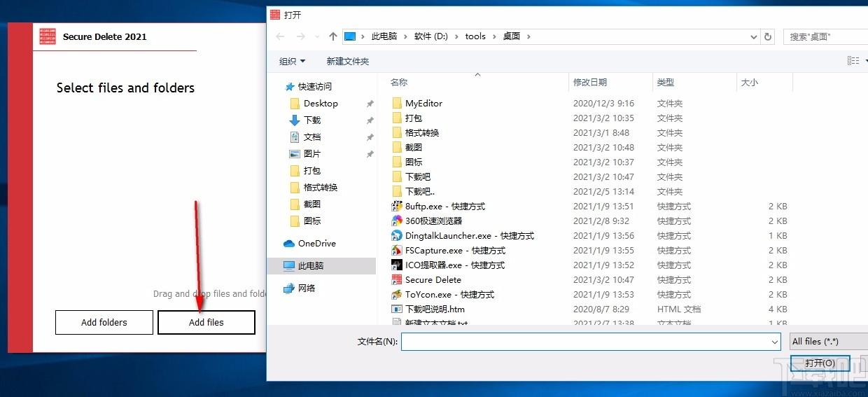Click the Secure Delete 2021 logo icon
The height and width of the screenshot is (397, 868).
click(48, 36)
